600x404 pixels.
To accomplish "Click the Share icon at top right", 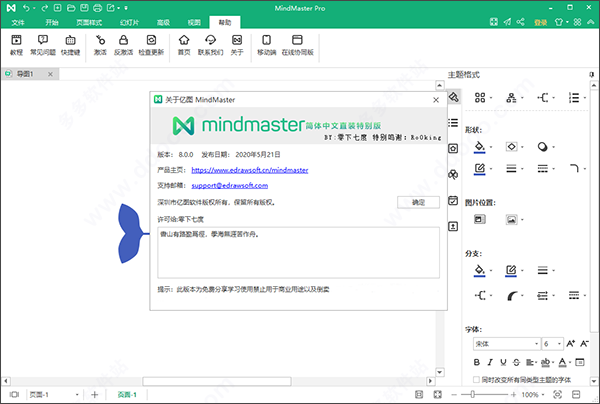I will 520,22.
